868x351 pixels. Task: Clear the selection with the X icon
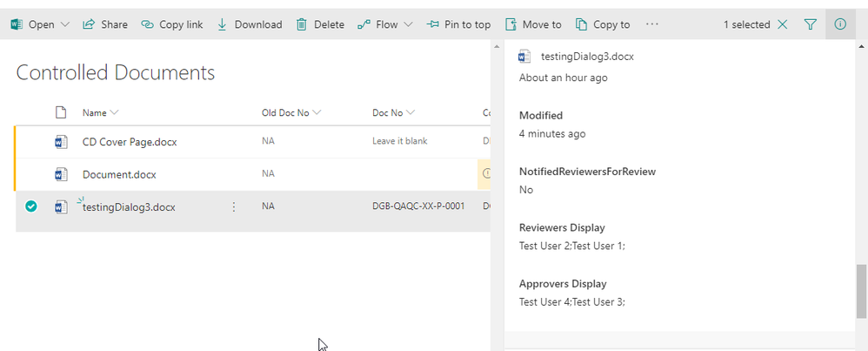(x=783, y=24)
